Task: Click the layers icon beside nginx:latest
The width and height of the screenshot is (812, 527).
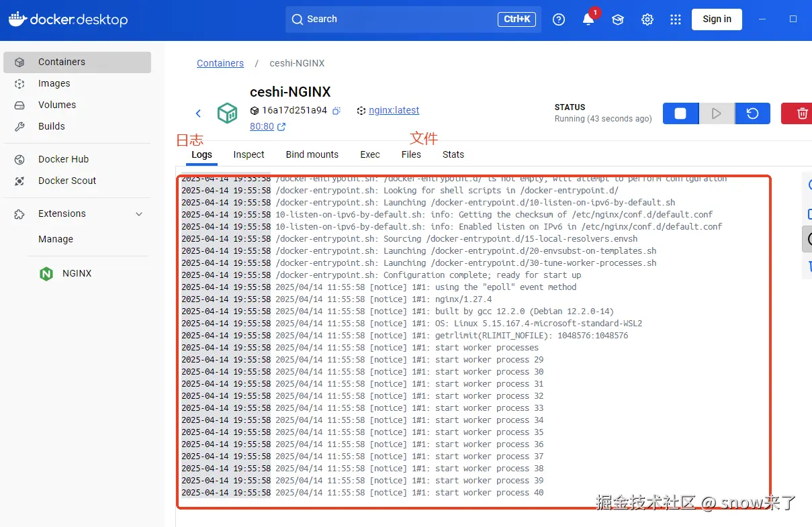Action: coord(361,110)
